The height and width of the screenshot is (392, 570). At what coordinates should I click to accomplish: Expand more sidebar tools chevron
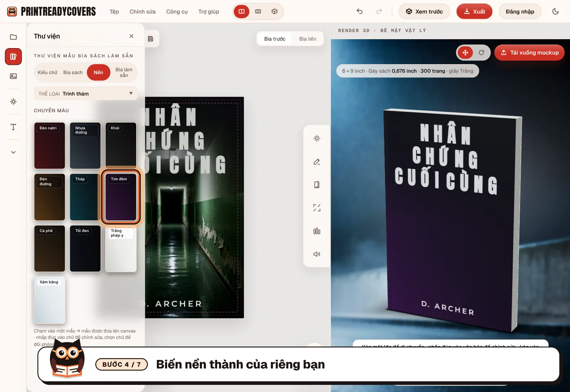13,152
